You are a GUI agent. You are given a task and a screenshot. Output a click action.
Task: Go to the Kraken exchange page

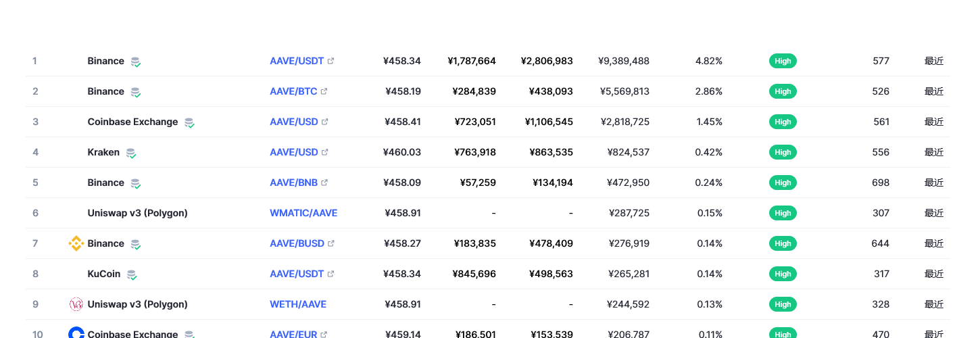[103, 152]
